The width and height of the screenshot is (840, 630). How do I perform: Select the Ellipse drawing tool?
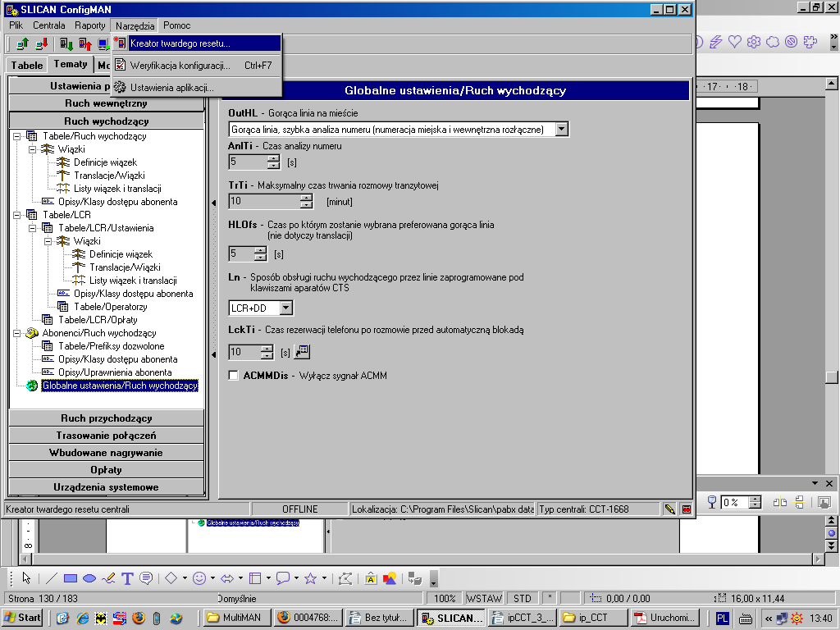tap(89, 578)
